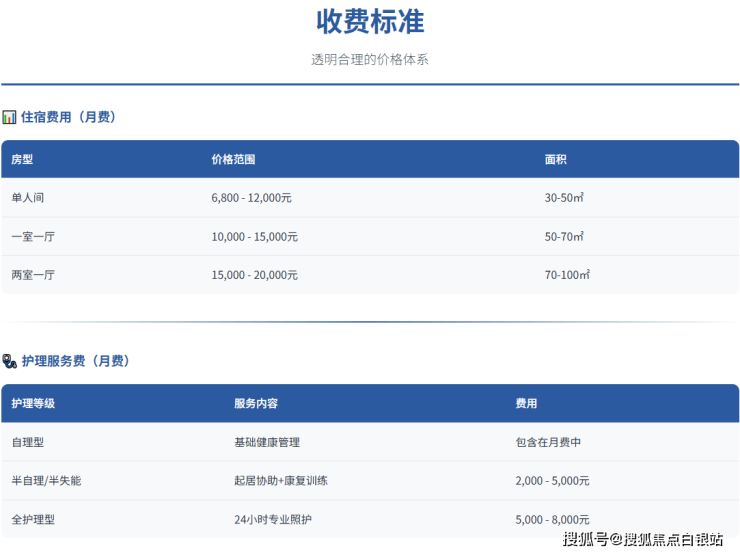This screenshot has height=555, width=740.
Task: Click the 房型 column header
Action: (22, 159)
